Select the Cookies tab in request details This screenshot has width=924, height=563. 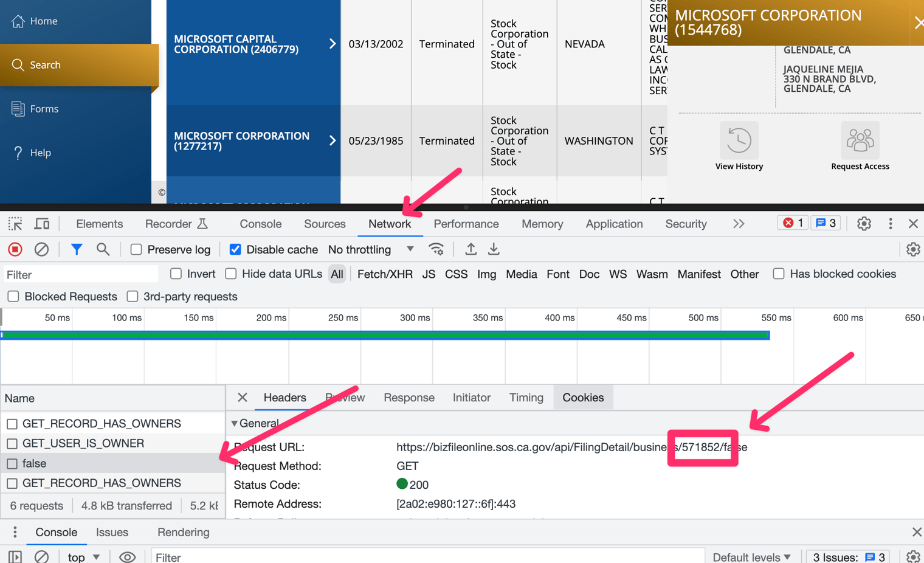(x=583, y=398)
